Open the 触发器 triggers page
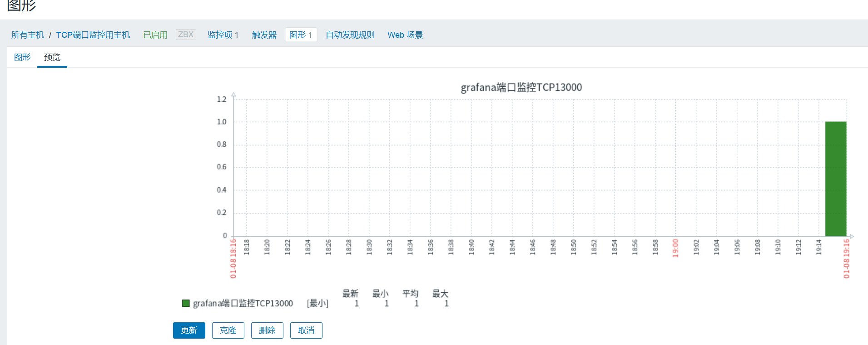 tap(264, 35)
